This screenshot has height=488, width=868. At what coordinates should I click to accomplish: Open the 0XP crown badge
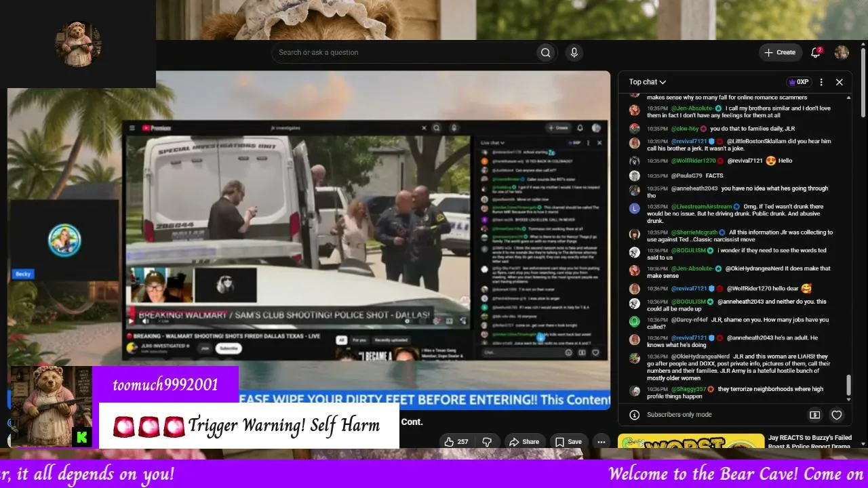tap(799, 82)
